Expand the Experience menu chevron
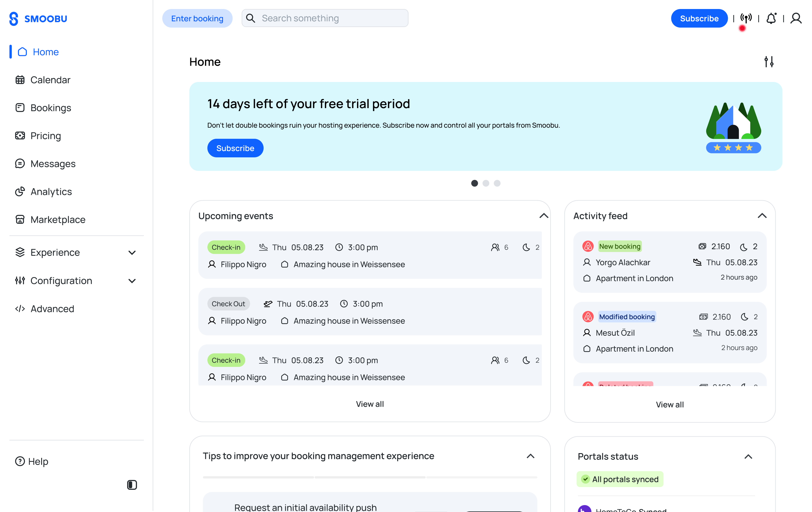 tap(132, 253)
